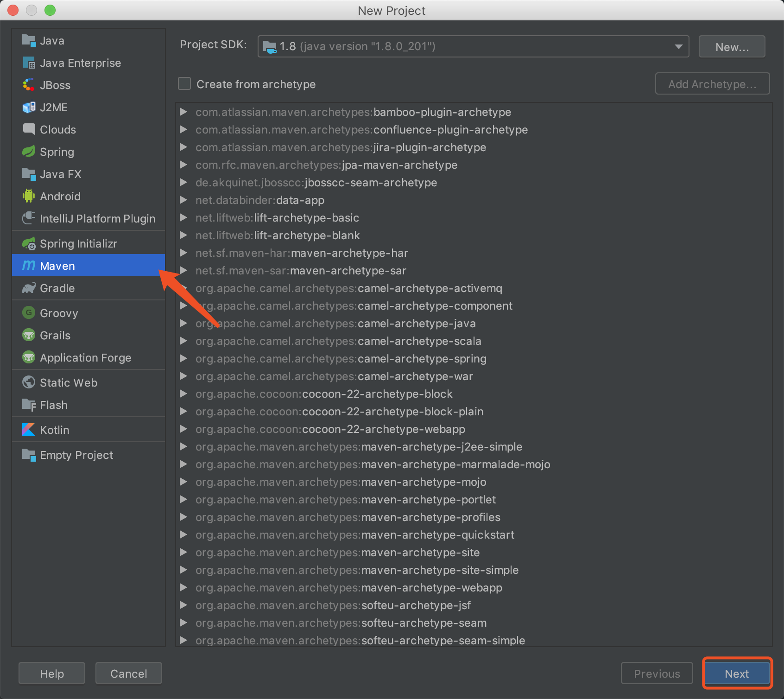784x699 pixels.
Task: Select the Kotlin K icon
Action: pyautogui.click(x=29, y=430)
